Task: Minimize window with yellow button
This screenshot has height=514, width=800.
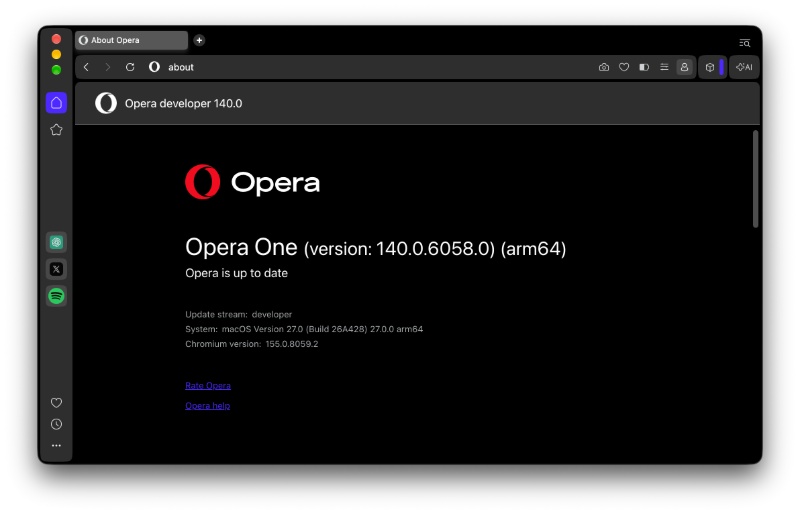Action: (x=56, y=54)
